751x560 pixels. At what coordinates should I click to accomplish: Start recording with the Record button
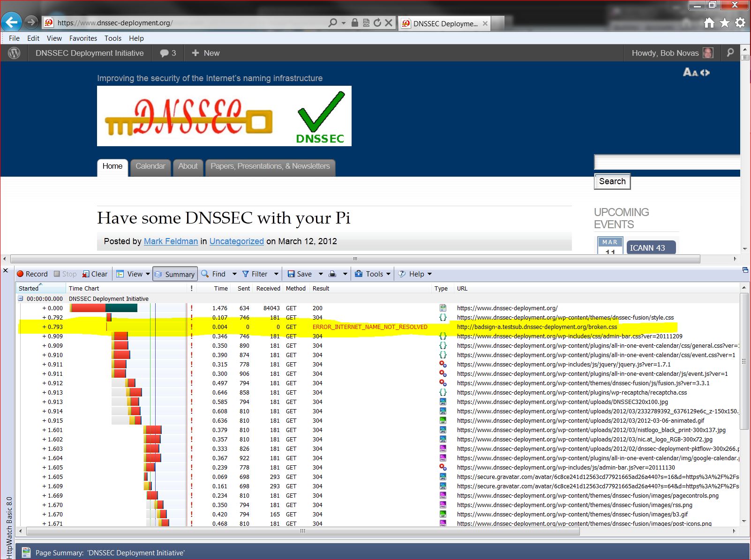32,274
